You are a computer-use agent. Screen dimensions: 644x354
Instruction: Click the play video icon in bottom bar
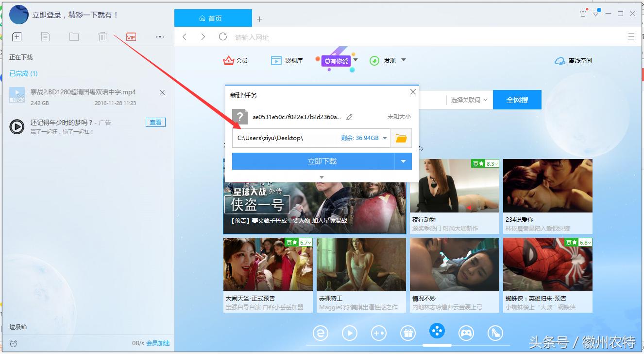tap(350, 333)
